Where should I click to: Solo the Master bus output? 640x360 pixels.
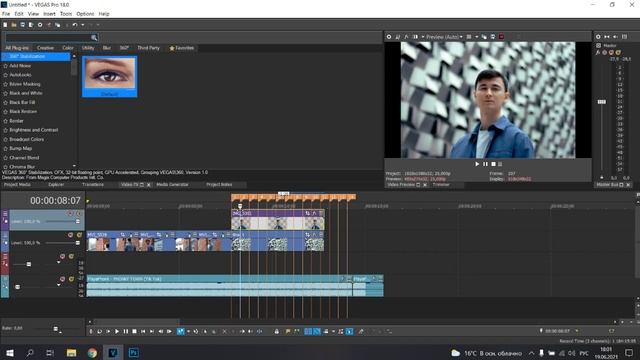pos(618,52)
